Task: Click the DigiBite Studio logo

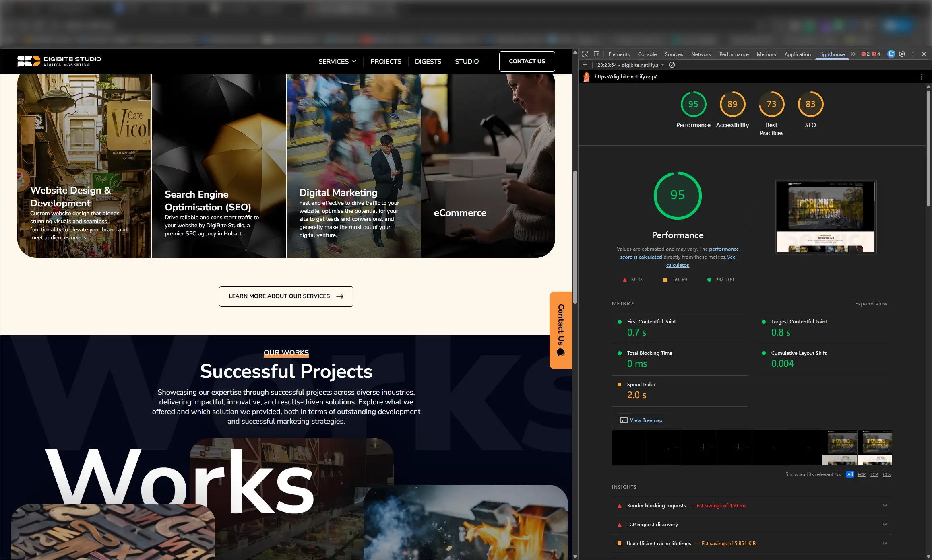Action: pos(59,61)
